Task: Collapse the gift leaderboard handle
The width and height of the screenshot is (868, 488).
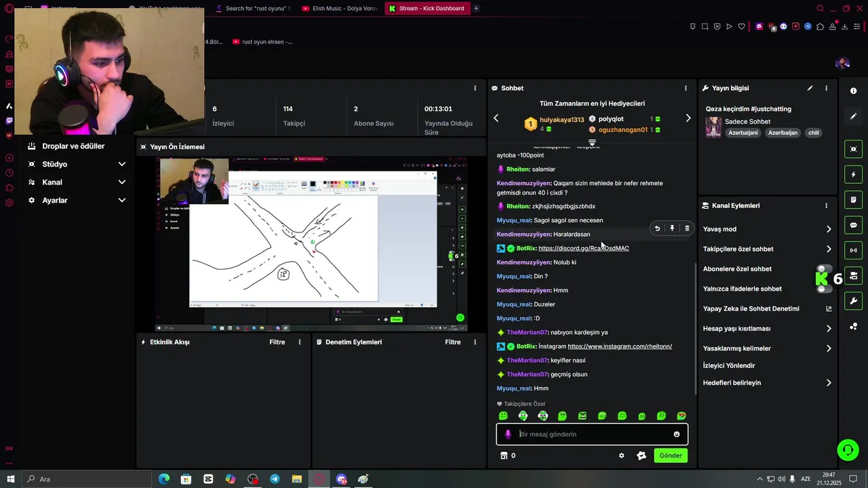Action: pyautogui.click(x=592, y=143)
